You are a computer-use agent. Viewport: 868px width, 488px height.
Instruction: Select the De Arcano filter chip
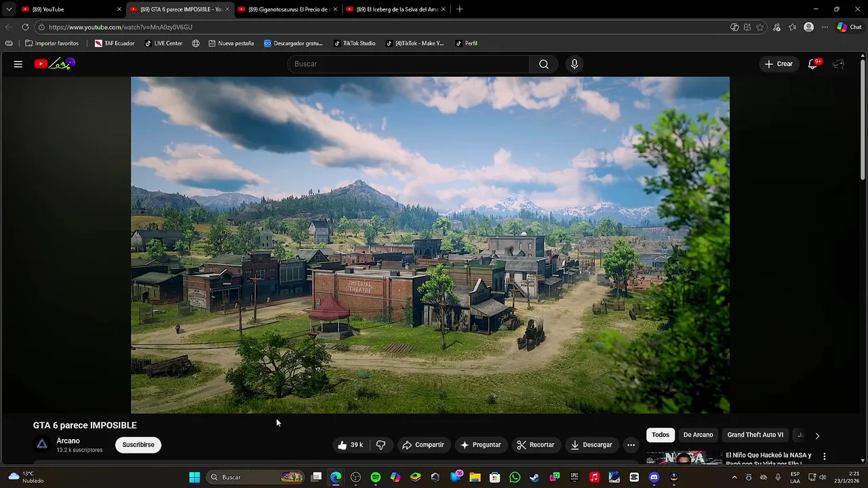(x=698, y=435)
